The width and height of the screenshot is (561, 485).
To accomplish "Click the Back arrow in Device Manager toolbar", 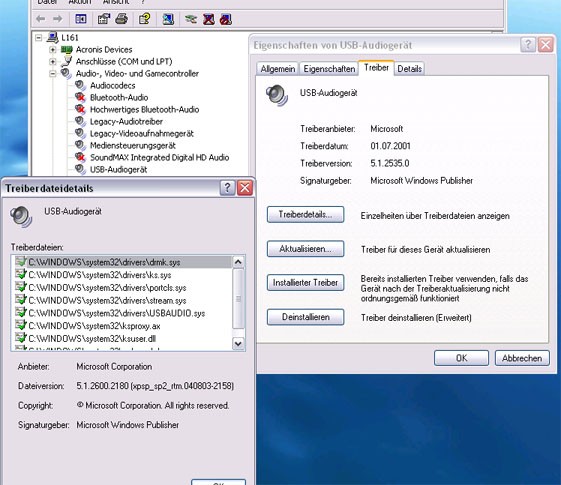I will (x=41, y=19).
